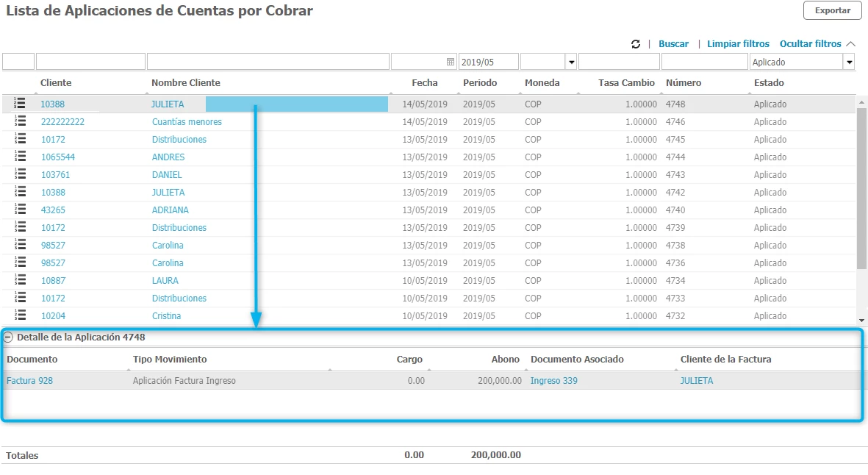Open the Estado filter dropdown arrow

tap(849, 63)
